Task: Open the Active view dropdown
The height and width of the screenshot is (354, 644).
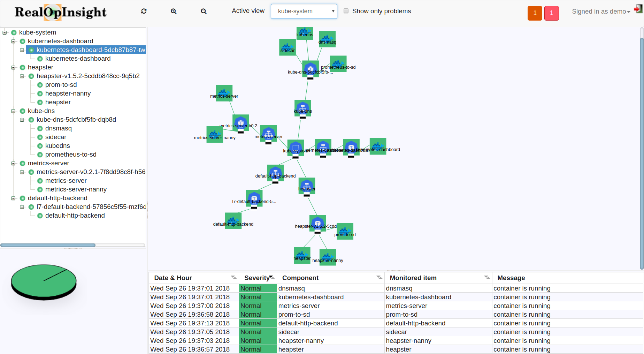Action: [304, 11]
